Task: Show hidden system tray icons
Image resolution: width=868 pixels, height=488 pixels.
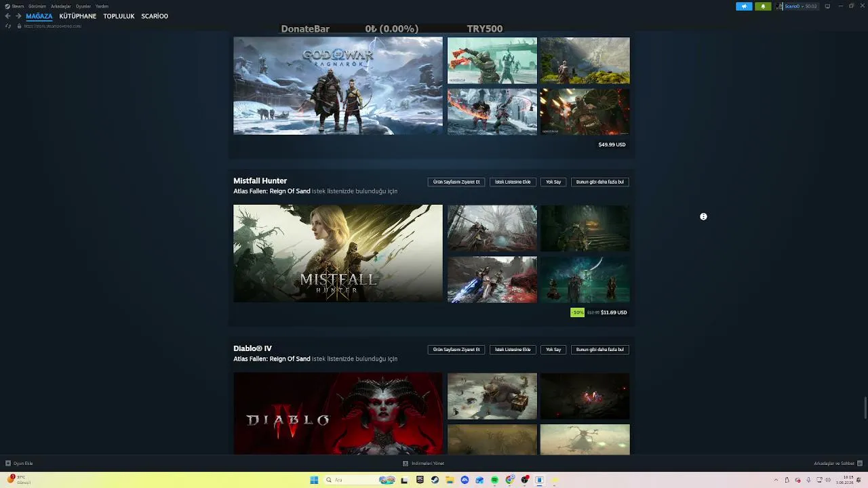Action: click(x=776, y=480)
